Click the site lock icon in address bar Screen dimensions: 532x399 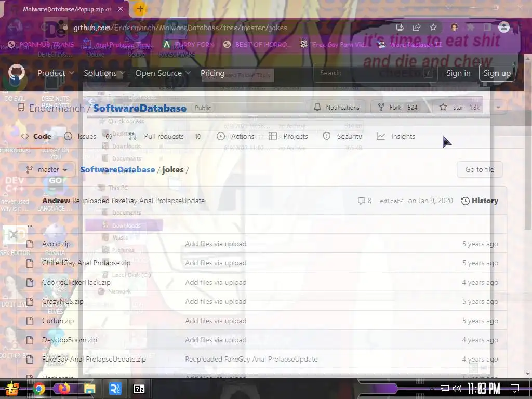(65, 28)
